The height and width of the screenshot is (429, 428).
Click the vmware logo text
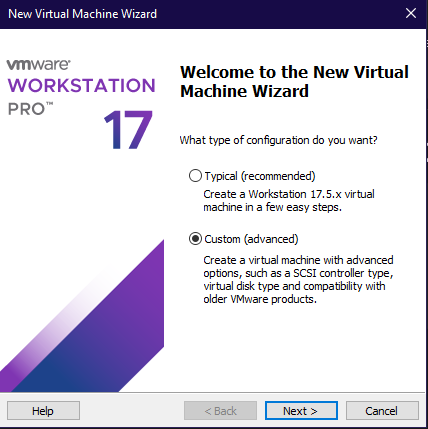point(38,64)
